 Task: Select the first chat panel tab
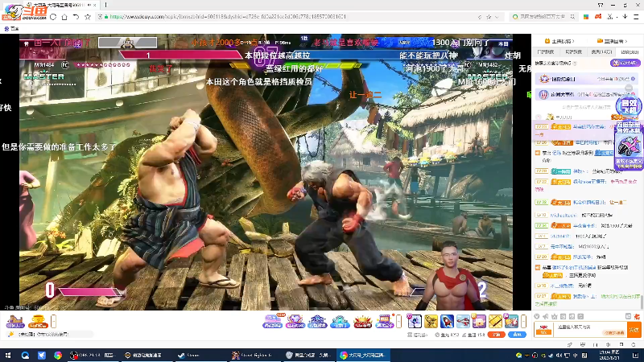[546, 52]
